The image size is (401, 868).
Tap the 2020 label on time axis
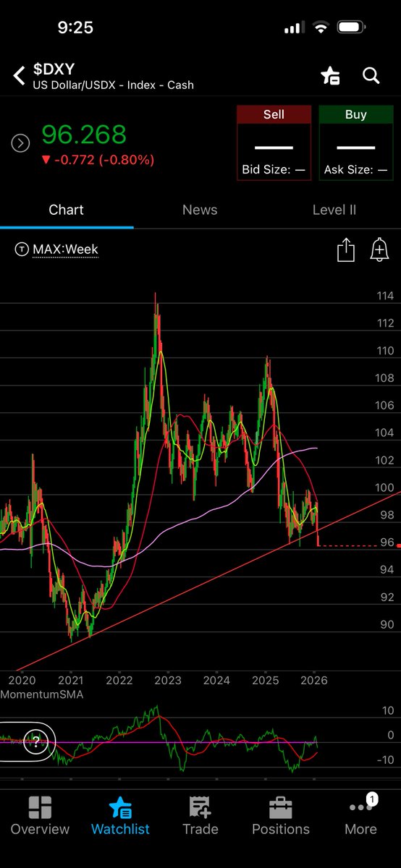tap(22, 681)
